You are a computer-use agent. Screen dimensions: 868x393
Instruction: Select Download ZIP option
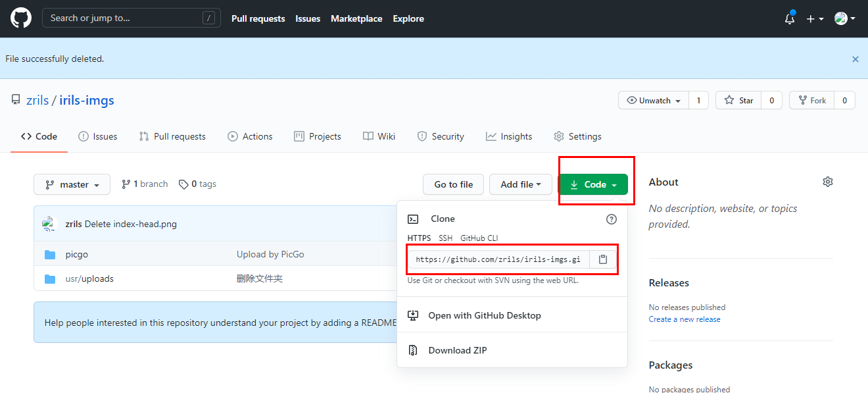tap(457, 350)
